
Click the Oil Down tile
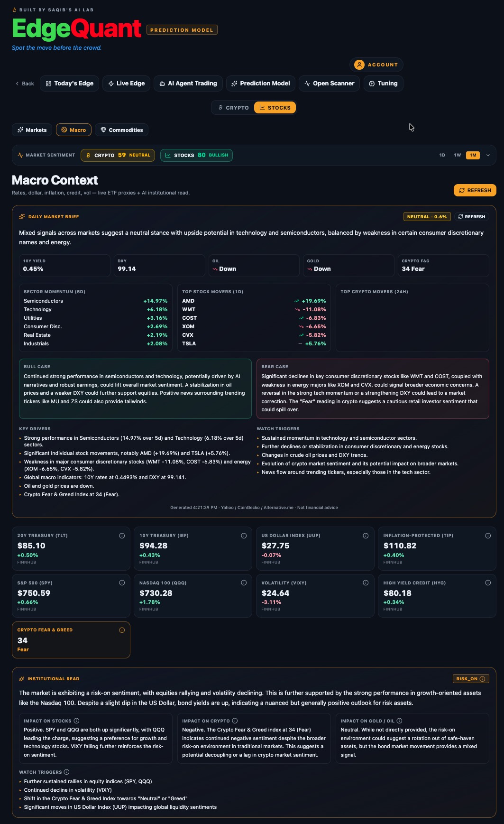click(254, 266)
